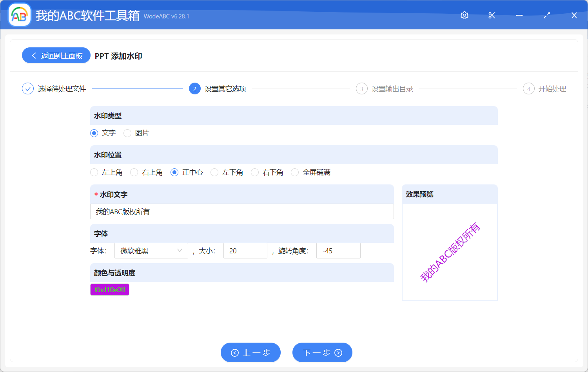Image resolution: width=588 pixels, height=372 pixels.
Task: Click the numbered circle 2 step icon
Action: 195,88
